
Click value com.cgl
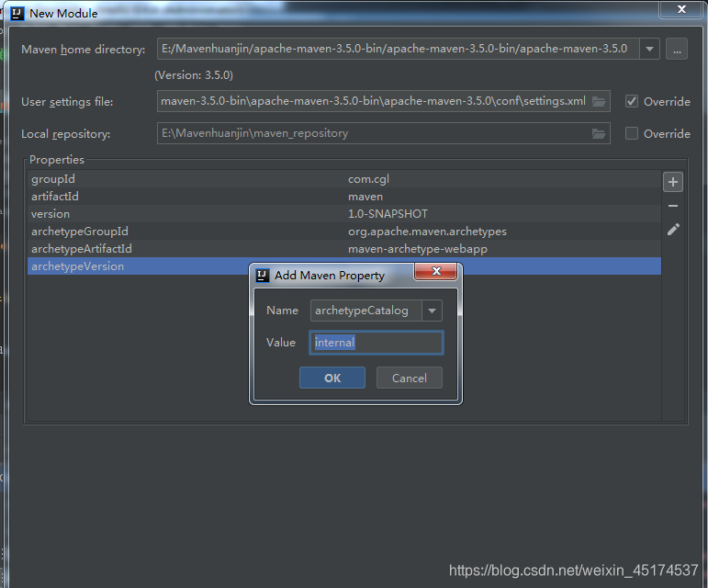point(368,179)
